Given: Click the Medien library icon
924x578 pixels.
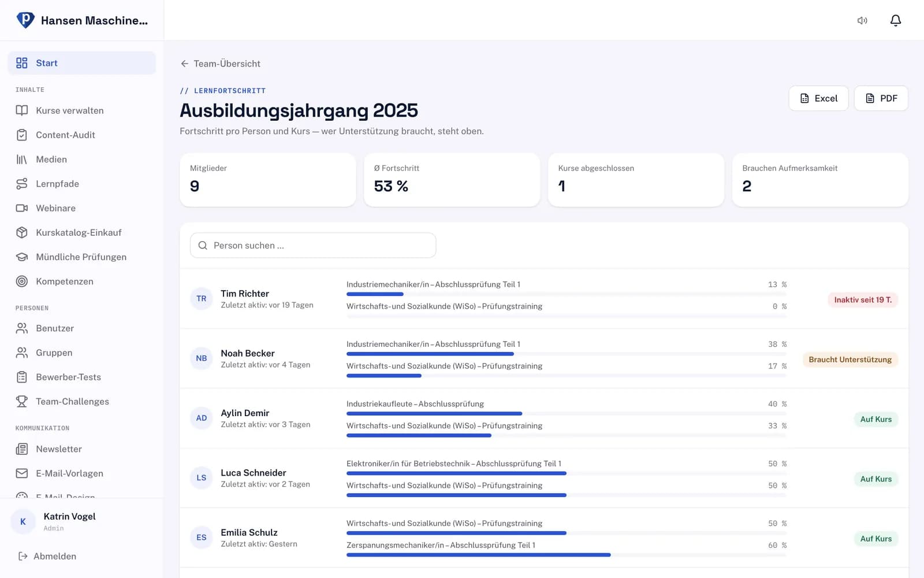Looking at the screenshot, I should pyautogui.click(x=22, y=160).
